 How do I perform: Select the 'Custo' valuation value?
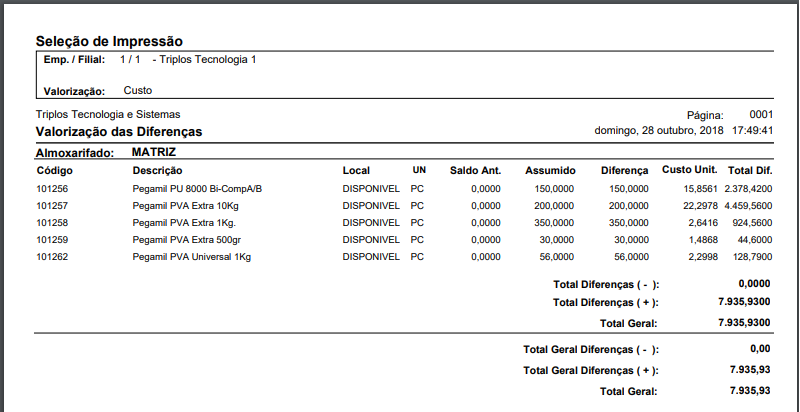tap(138, 90)
